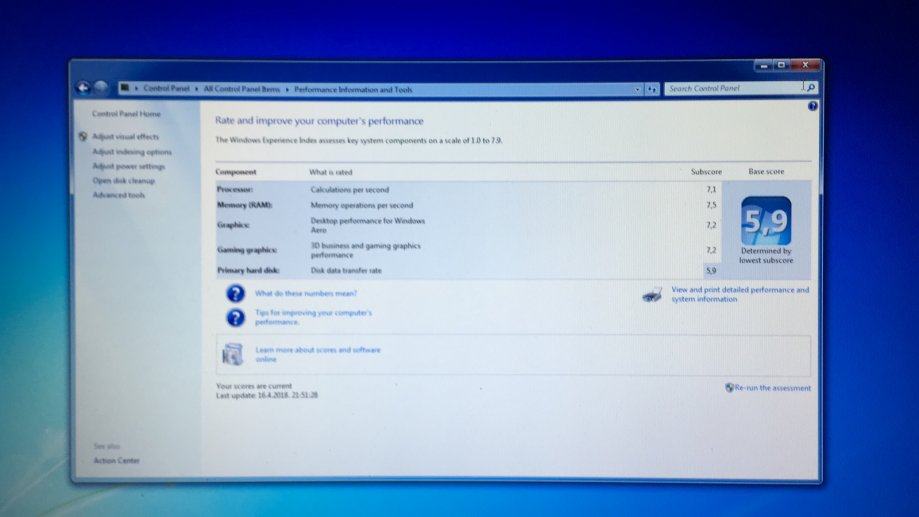This screenshot has height=517, width=919.
Task: Click Rate and improve your computer's performance heading
Action: click(319, 121)
